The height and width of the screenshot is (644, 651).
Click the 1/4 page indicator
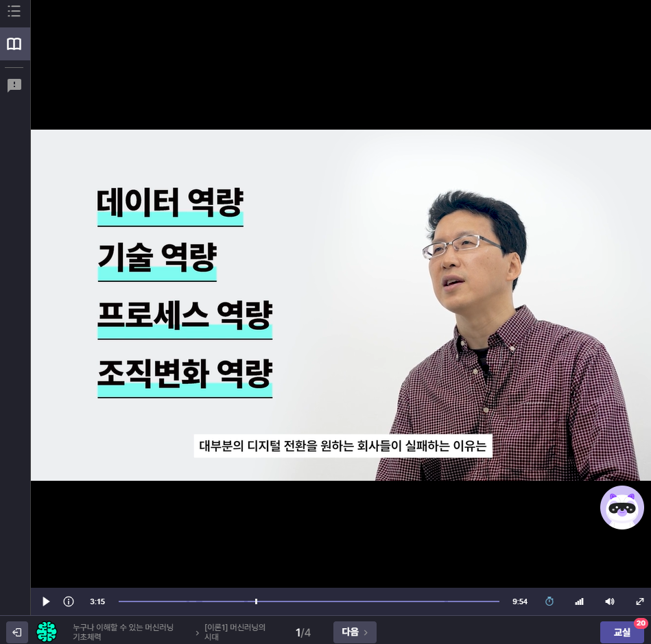coord(303,633)
